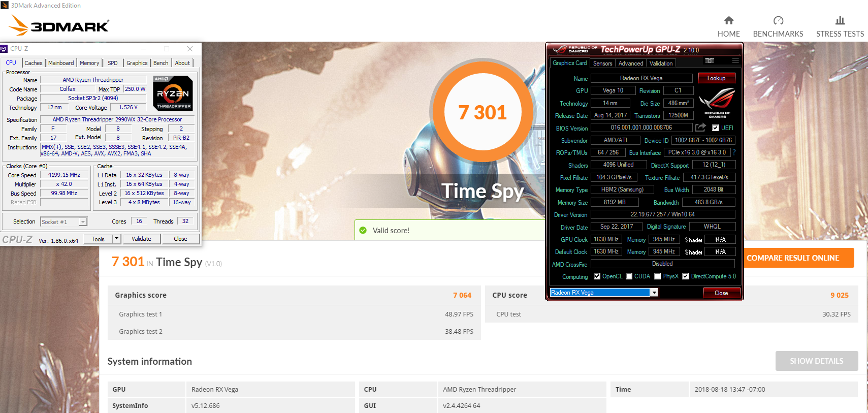This screenshot has height=413, width=868.
Task: Click the SystemInfo v5.12.686 value
Action: 205,405
